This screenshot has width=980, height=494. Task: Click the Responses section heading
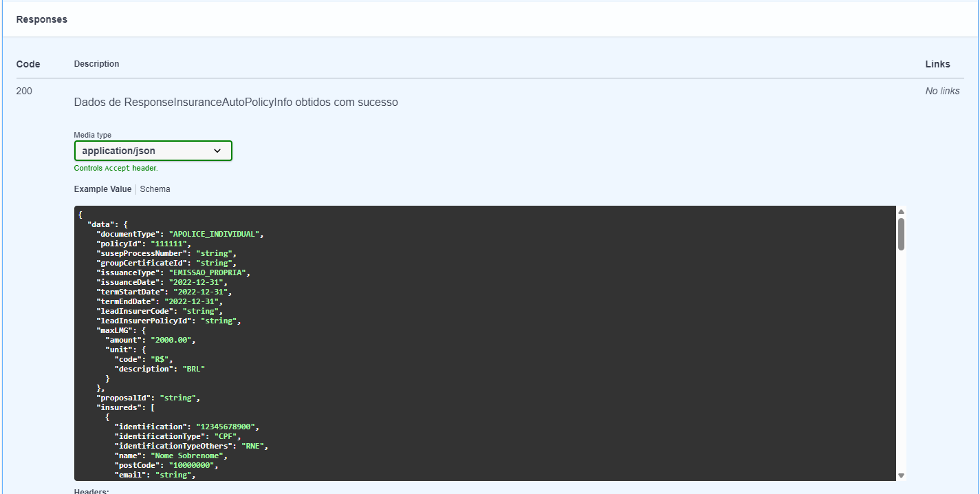click(42, 19)
